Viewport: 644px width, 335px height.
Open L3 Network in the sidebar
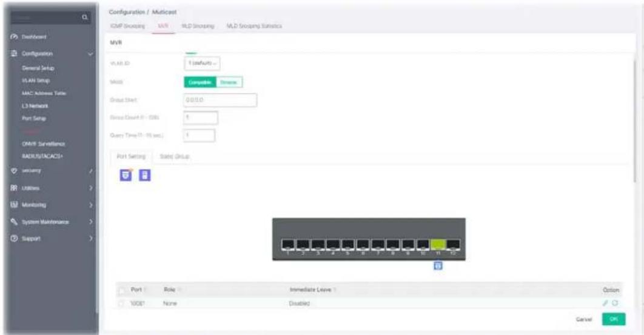(x=35, y=106)
